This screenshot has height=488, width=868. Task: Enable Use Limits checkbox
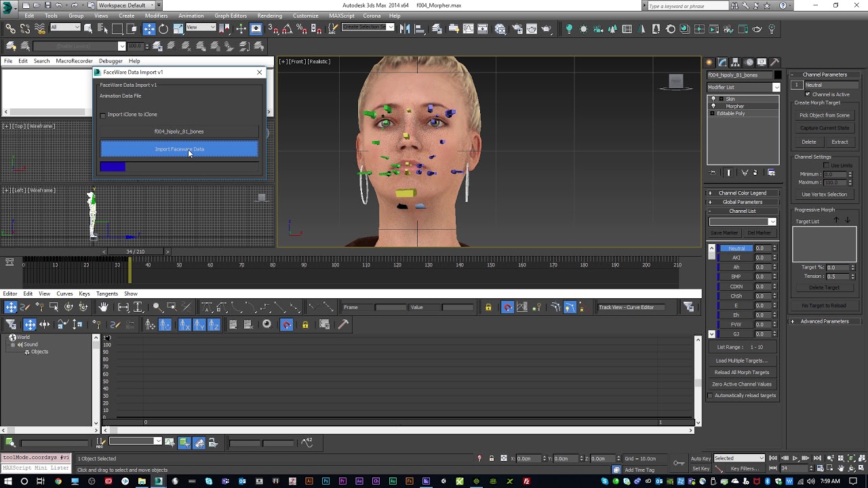pyautogui.click(x=826, y=165)
